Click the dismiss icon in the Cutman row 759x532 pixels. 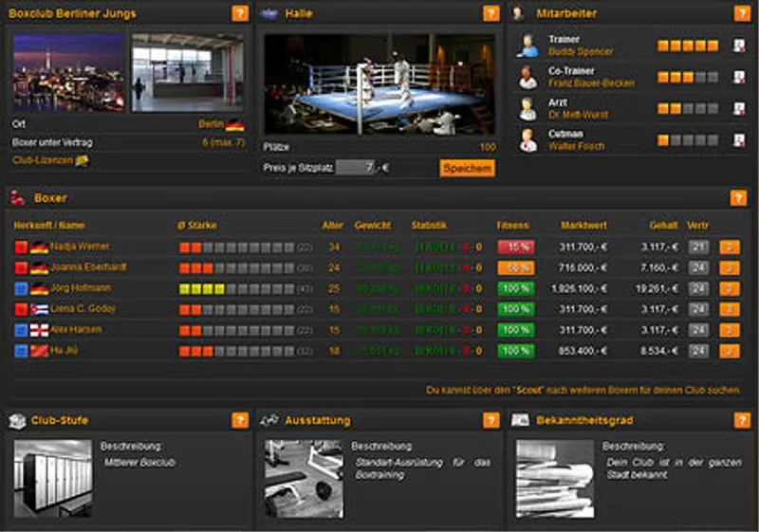[739, 140]
